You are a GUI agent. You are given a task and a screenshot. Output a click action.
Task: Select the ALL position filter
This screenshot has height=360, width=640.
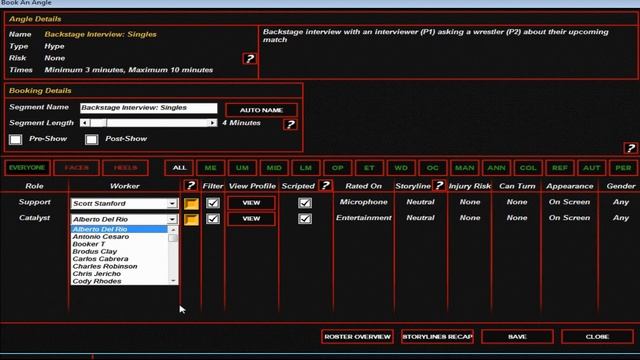coord(179,168)
